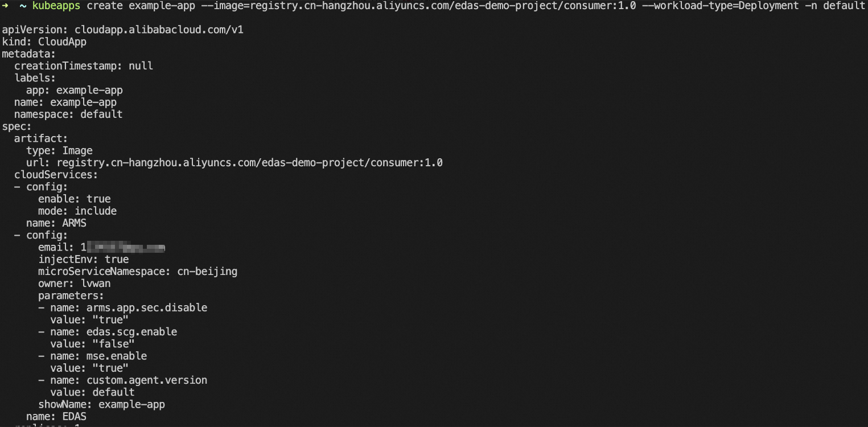The width and height of the screenshot is (868, 427).
Task: Click the enable: true config value
Action: (x=75, y=199)
